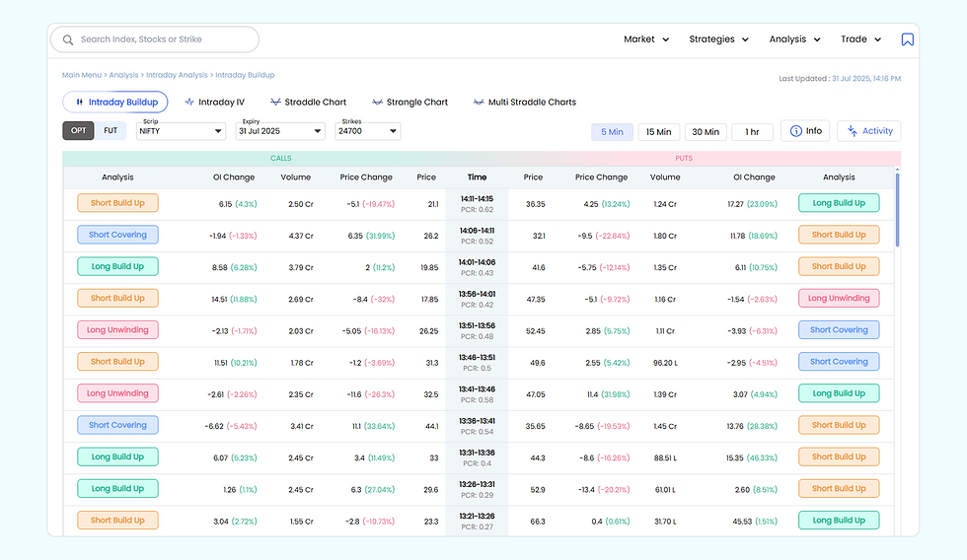
Task: Click the bookmark icon in the header
Action: coord(907,39)
